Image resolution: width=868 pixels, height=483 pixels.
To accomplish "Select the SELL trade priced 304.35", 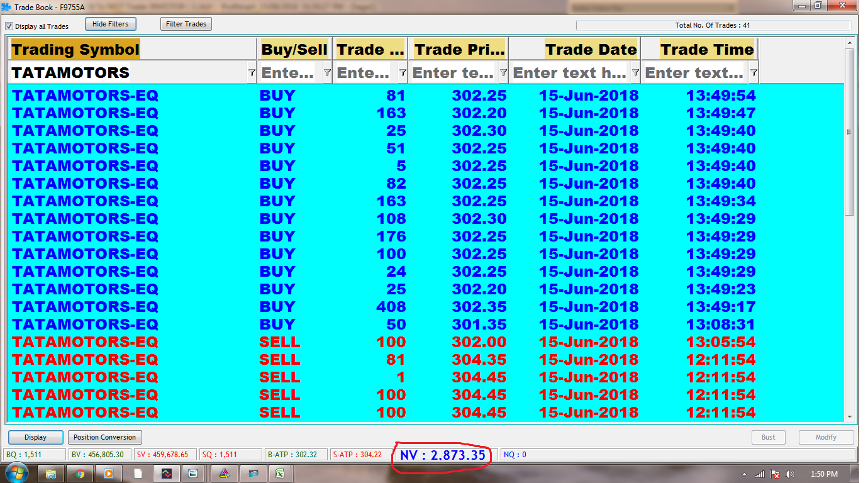I will pyautogui.click(x=426, y=360).
